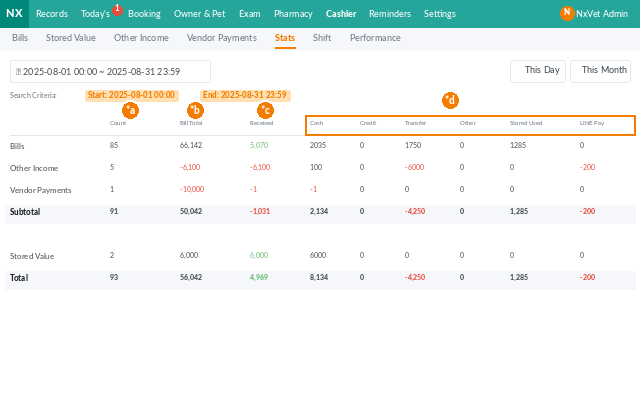Click the Credit column header
The height and width of the screenshot is (400, 640).
click(368, 123)
